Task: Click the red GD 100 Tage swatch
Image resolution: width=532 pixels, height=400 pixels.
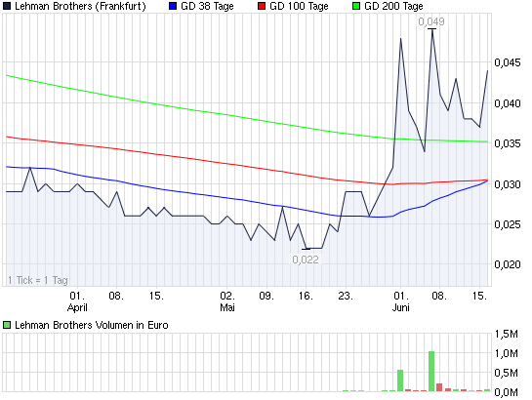Action: [262, 6]
